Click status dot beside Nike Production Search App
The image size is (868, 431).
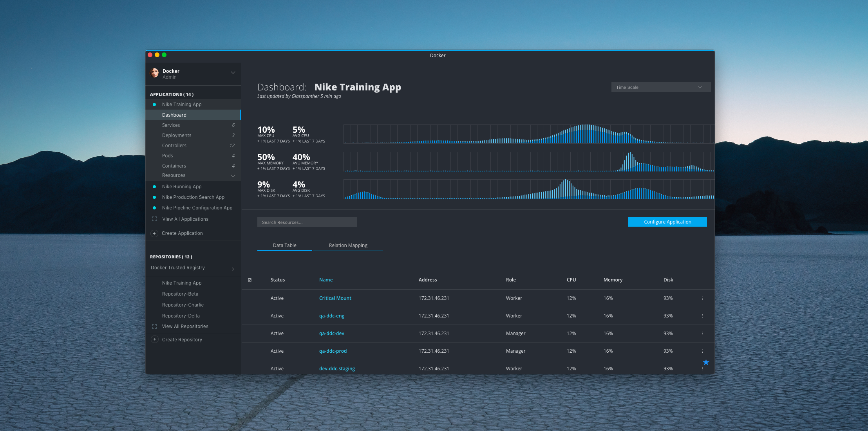click(x=154, y=197)
